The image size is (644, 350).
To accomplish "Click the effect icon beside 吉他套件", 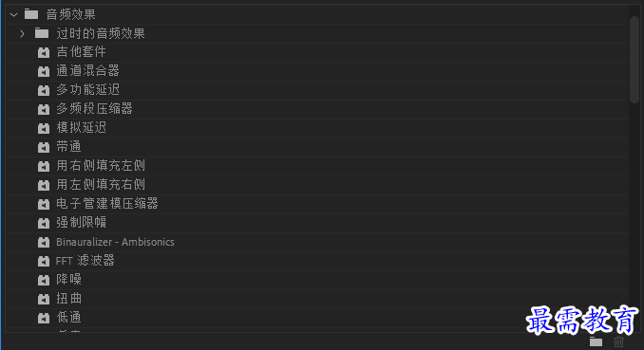I will 44,52.
